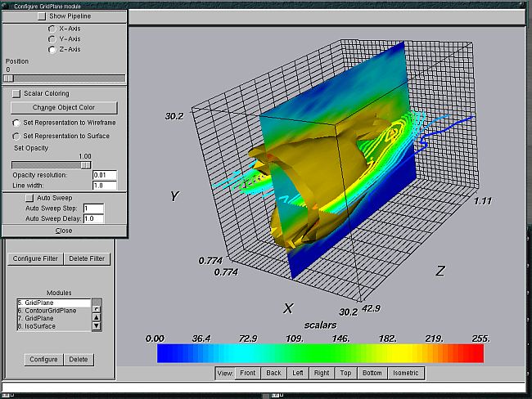Toggle the Scalar Coloring checkbox
This screenshot has height=399, width=532.
tap(16, 93)
